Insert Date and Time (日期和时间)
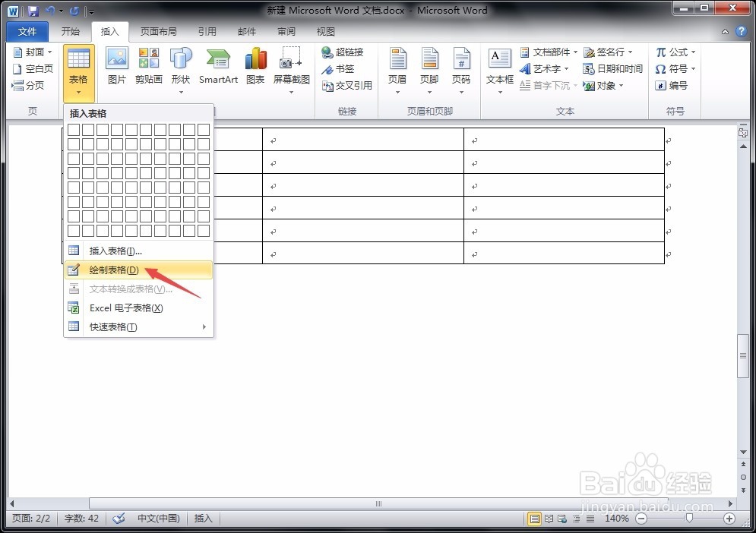This screenshot has height=533, width=756. [612, 68]
